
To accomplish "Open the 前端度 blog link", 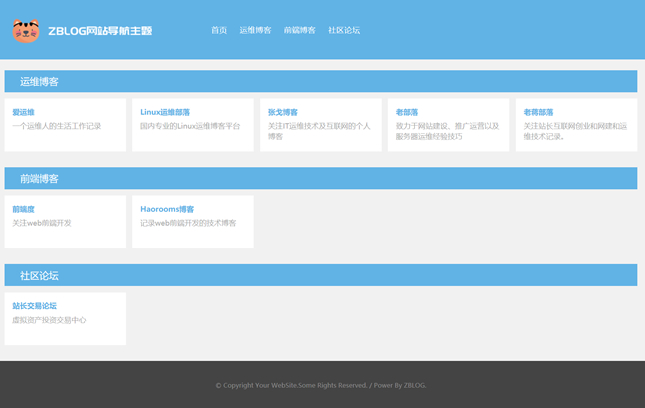I will [23, 210].
